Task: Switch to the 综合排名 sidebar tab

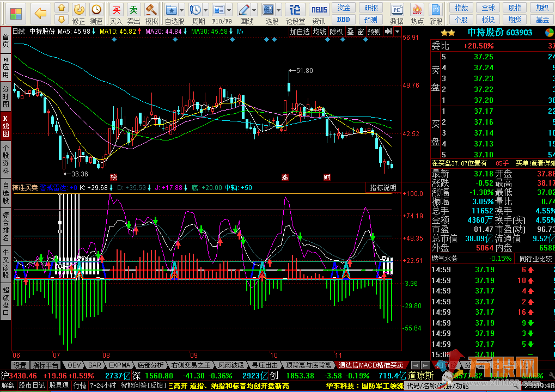Action: (5, 226)
